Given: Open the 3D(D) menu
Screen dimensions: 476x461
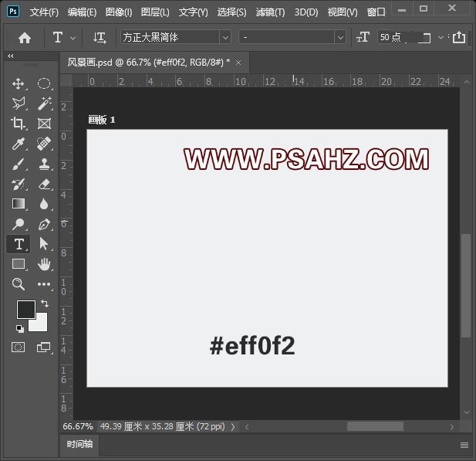Looking at the screenshot, I should pos(306,12).
